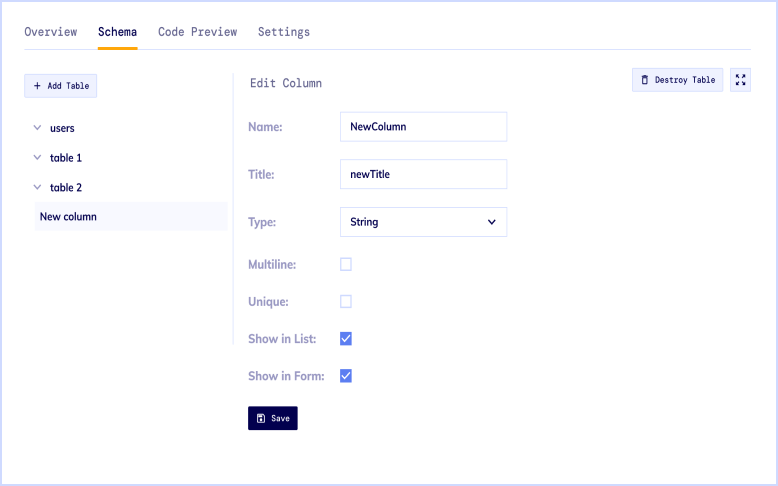Select the Schema tab
The image size is (778, 486).
pos(117,32)
